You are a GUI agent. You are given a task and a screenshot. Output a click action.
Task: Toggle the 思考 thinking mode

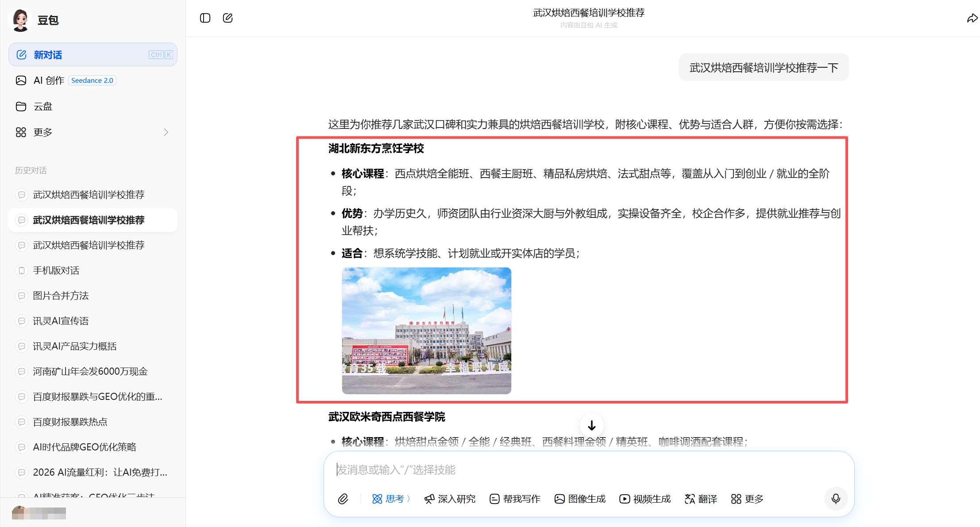tap(391, 499)
